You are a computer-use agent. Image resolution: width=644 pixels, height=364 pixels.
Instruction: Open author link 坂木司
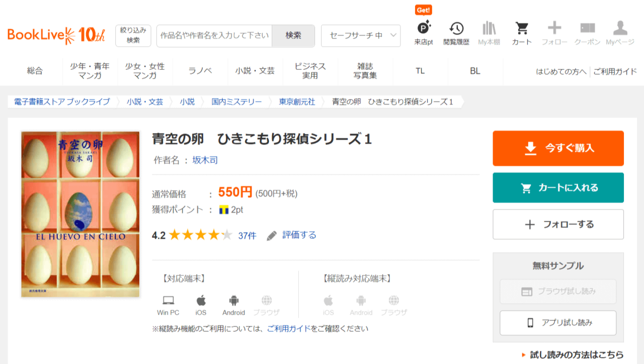coord(205,160)
